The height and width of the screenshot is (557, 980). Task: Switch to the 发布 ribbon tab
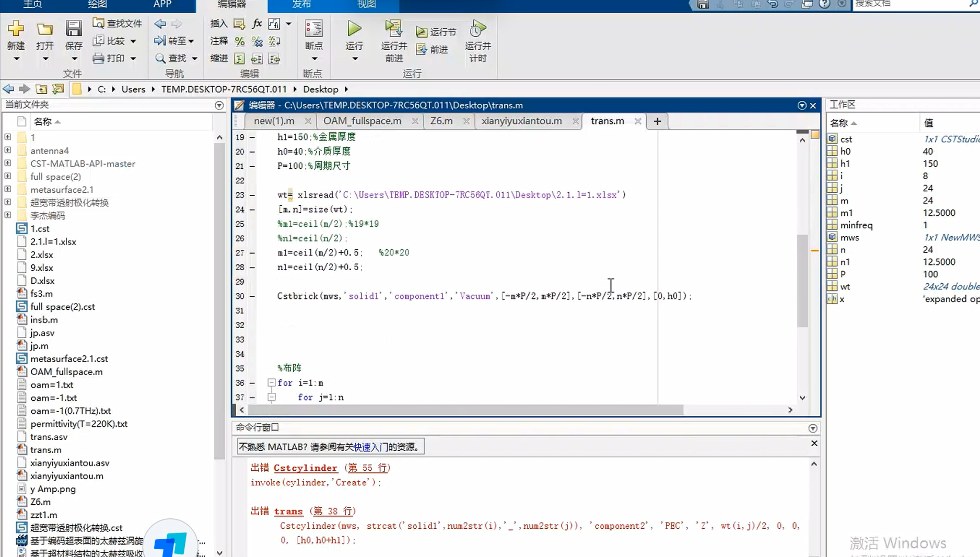301,5
